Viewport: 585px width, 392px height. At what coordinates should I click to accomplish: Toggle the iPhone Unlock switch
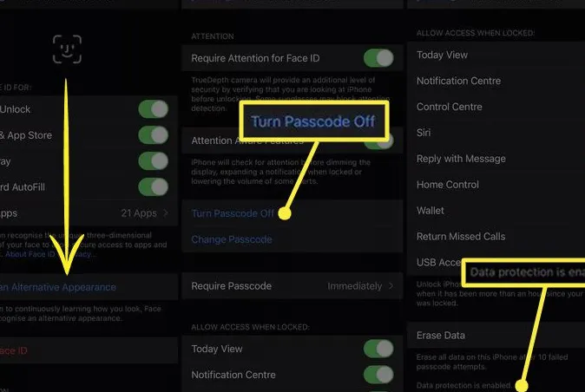pos(153,110)
